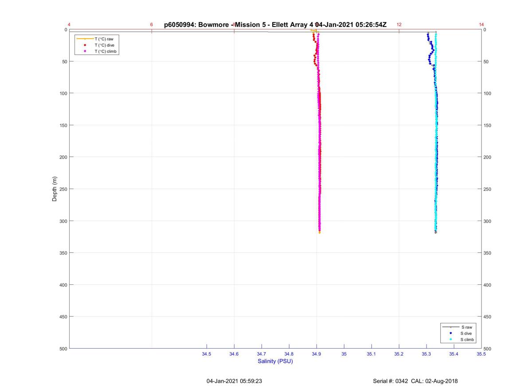Click the 35.5 salinity tick label
This screenshot has width=532, height=392.
tap(481, 354)
